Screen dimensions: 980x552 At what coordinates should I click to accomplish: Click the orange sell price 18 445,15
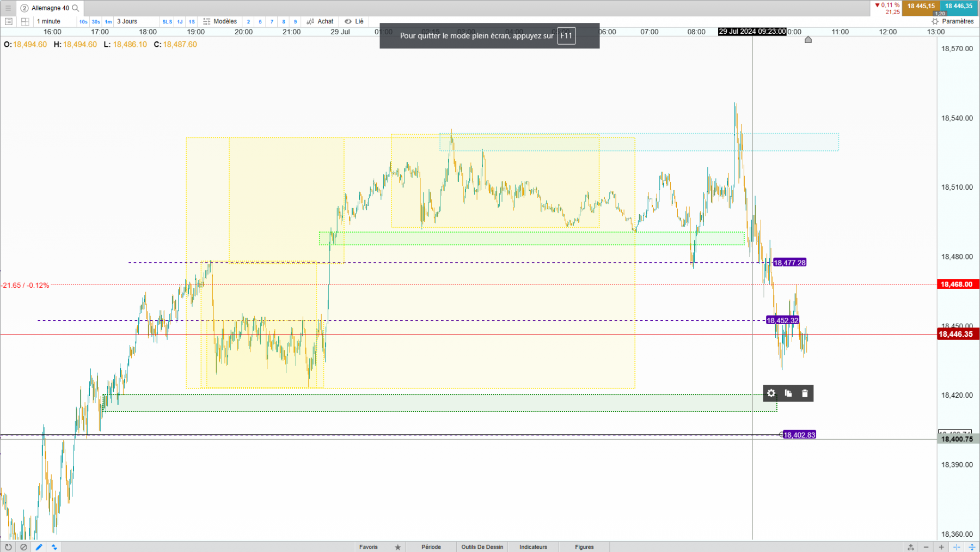(921, 6)
